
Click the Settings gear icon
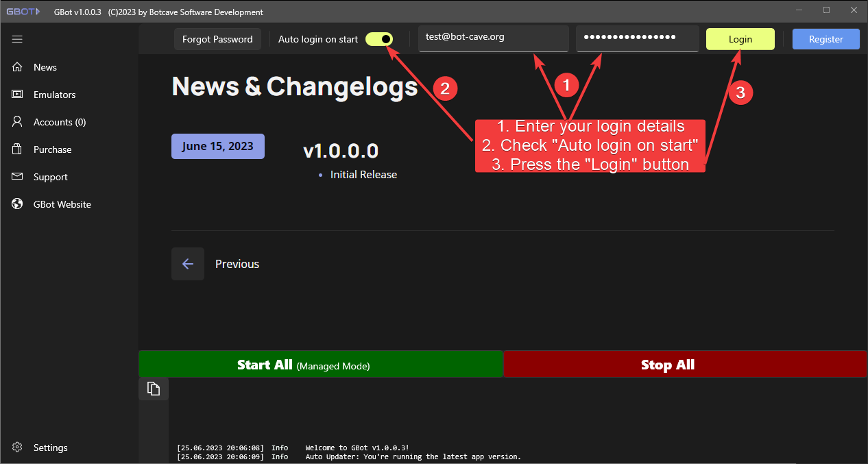click(18, 448)
